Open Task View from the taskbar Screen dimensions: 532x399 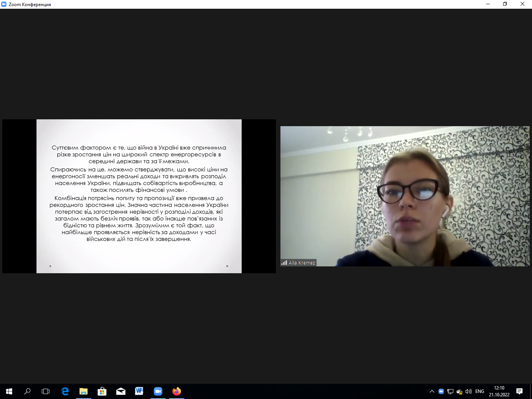point(46,391)
